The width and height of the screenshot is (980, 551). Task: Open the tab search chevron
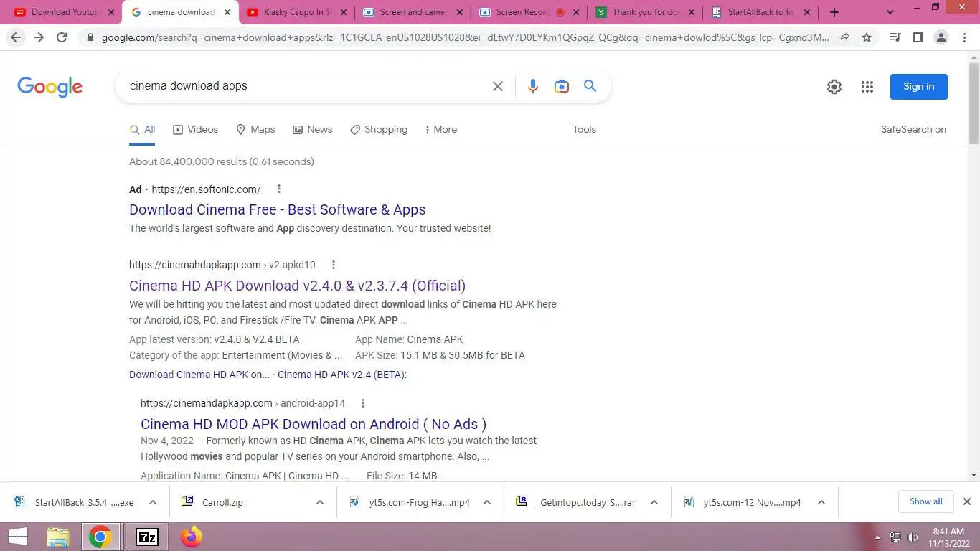coord(890,12)
